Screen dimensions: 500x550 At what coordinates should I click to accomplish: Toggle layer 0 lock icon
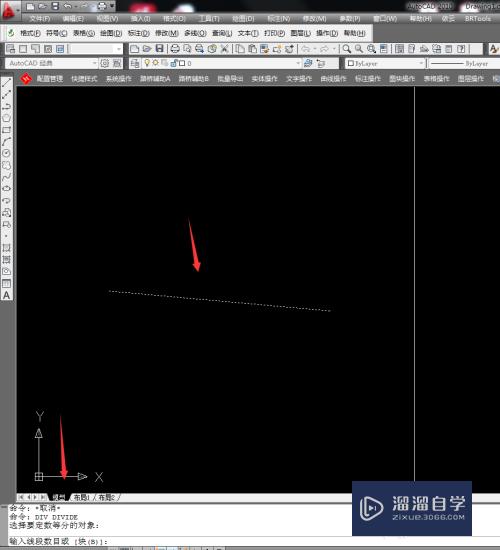click(x=173, y=63)
